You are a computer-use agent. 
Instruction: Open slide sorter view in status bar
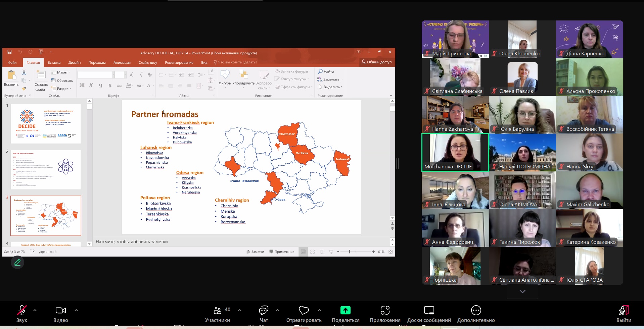(313, 252)
